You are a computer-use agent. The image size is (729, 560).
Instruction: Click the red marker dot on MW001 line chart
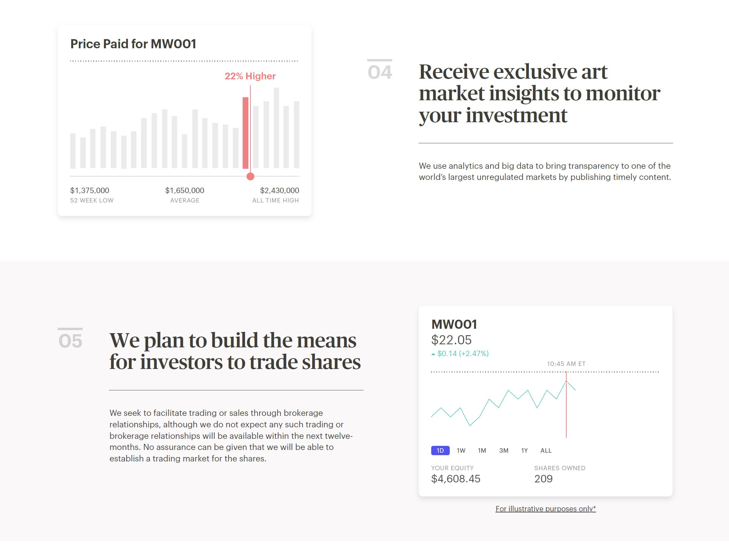coord(566,381)
